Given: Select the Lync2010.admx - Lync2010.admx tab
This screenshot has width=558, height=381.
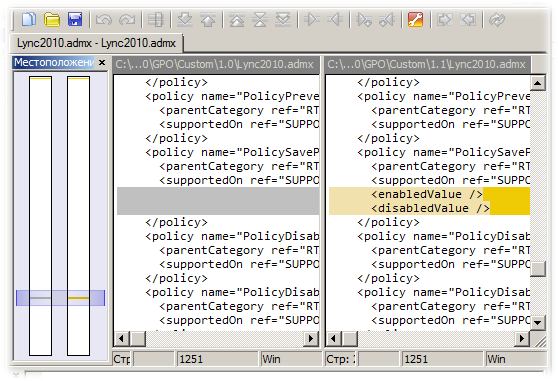Looking at the screenshot, I should click(x=96, y=43).
